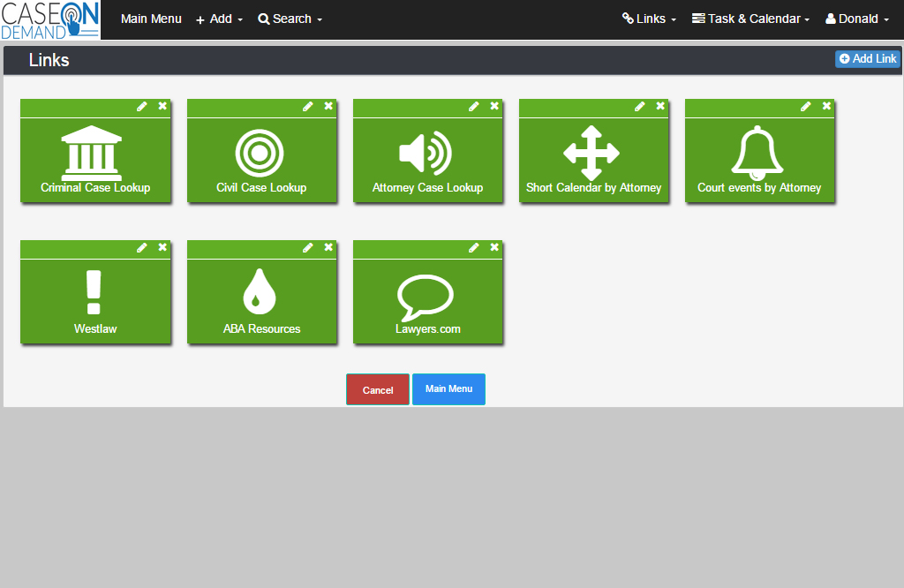Edit the Civil Case Lookup tile pencil

pyautogui.click(x=308, y=106)
